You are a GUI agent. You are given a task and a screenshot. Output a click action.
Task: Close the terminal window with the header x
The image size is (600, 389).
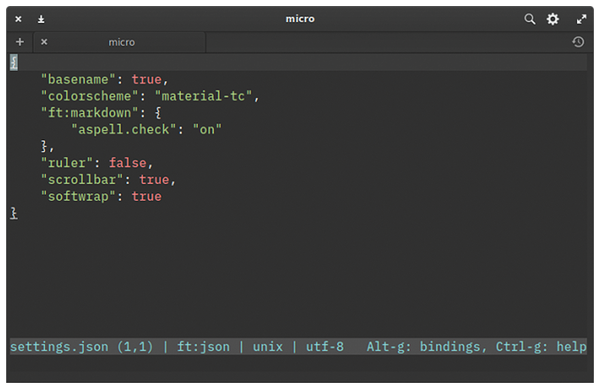[18, 19]
